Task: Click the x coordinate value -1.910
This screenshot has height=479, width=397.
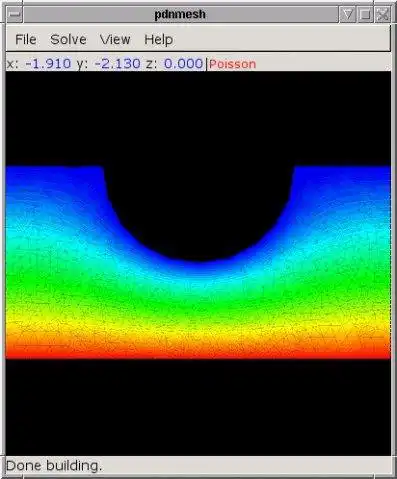Action: pyautogui.click(x=48, y=63)
